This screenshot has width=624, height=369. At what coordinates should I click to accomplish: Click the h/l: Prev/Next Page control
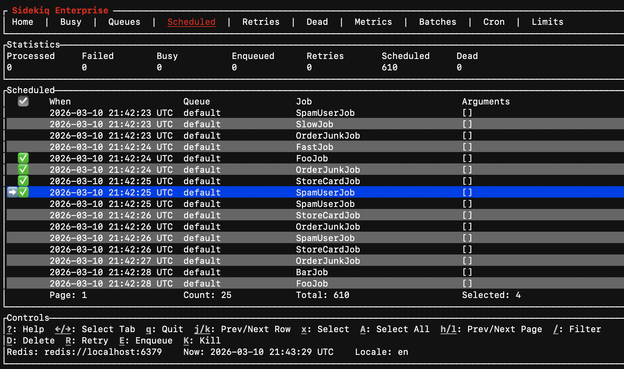491,329
